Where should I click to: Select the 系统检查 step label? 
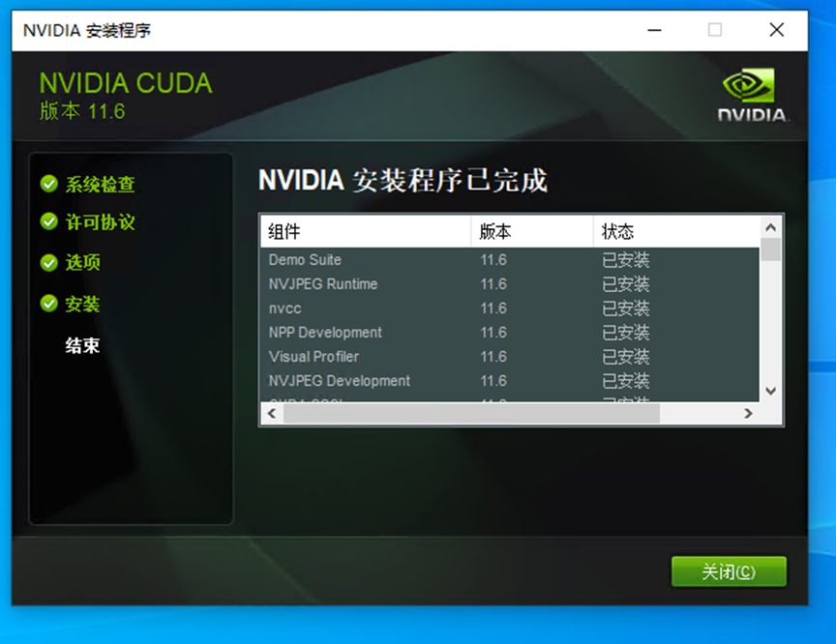click(x=101, y=185)
